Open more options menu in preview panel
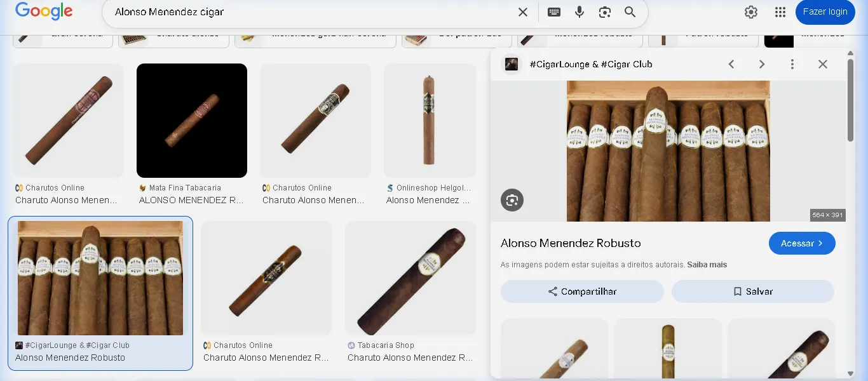The width and height of the screenshot is (868, 381). point(792,64)
